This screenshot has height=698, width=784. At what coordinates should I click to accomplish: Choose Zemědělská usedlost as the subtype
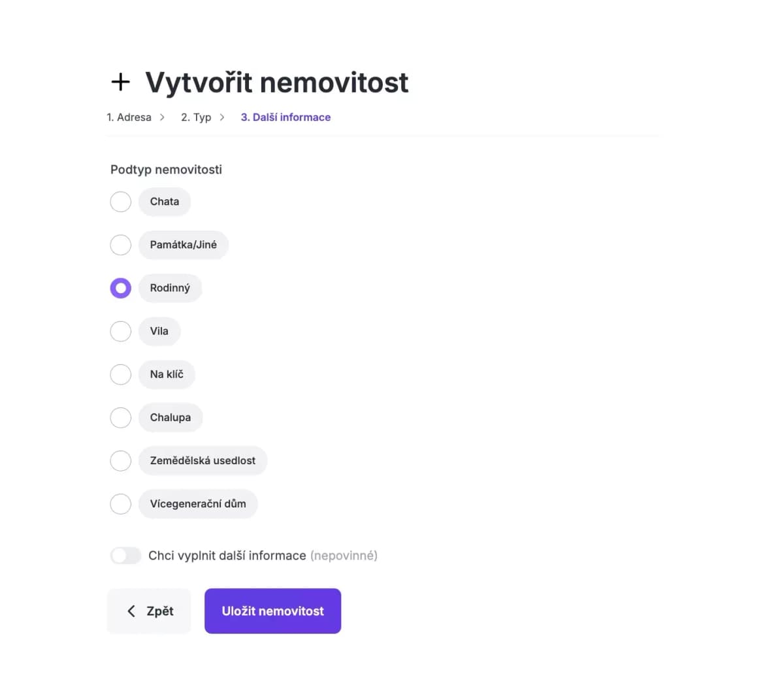click(x=120, y=460)
